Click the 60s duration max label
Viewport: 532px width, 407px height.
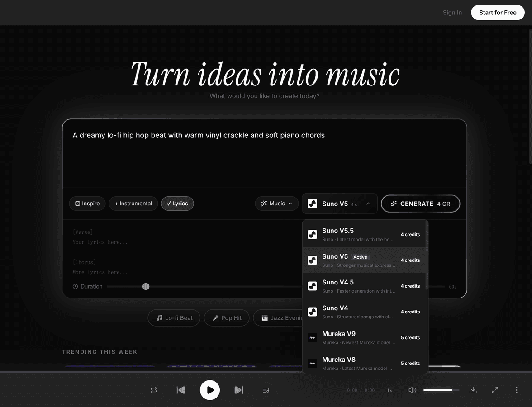452,287
